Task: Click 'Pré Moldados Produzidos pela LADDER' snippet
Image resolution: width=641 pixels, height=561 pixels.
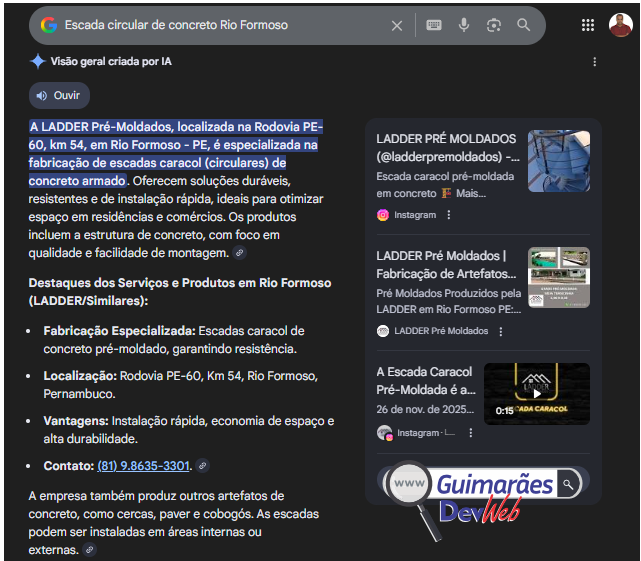Action: pyautogui.click(x=448, y=301)
